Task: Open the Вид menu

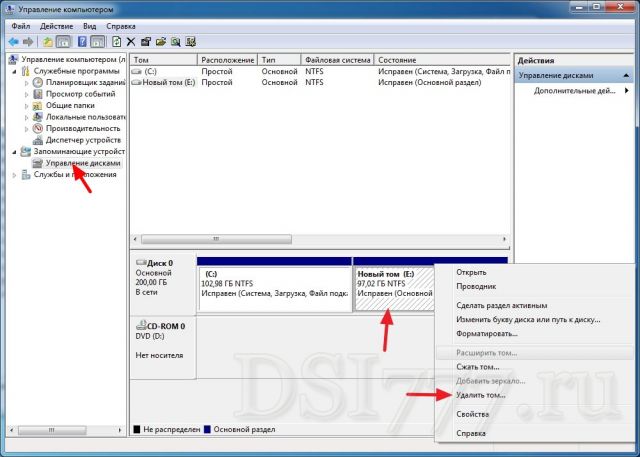Action: 89,26
